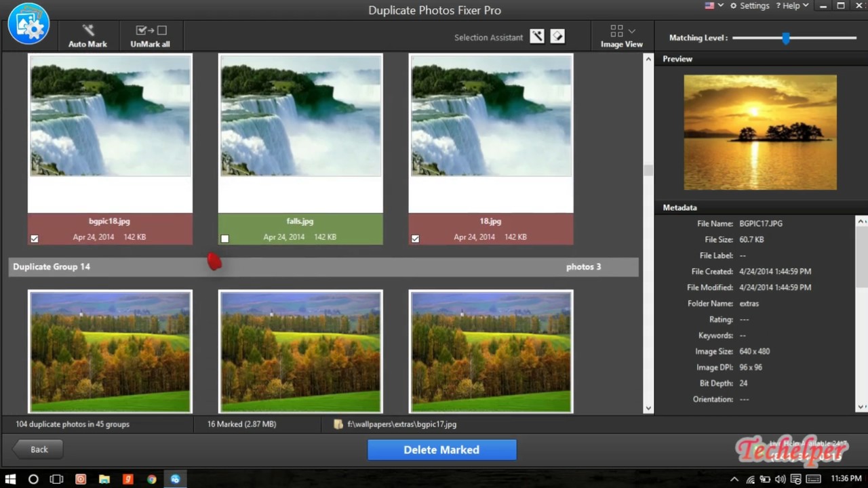Open the Image View mode dropdown

click(x=622, y=37)
